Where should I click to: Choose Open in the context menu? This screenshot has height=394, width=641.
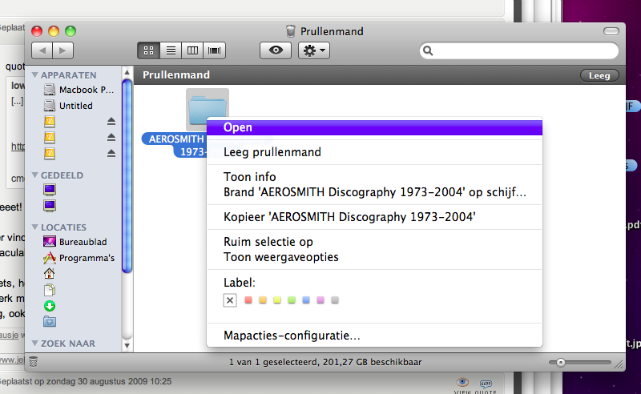click(x=374, y=128)
